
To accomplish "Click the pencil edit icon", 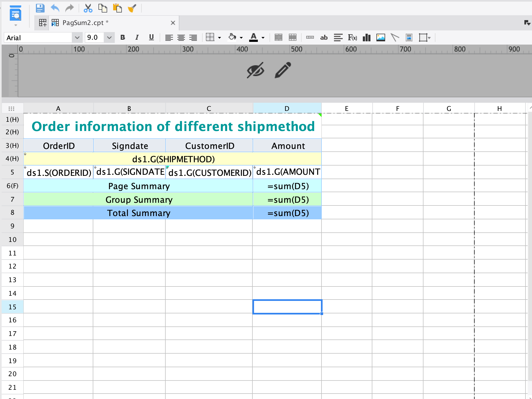I will (x=283, y=70).
